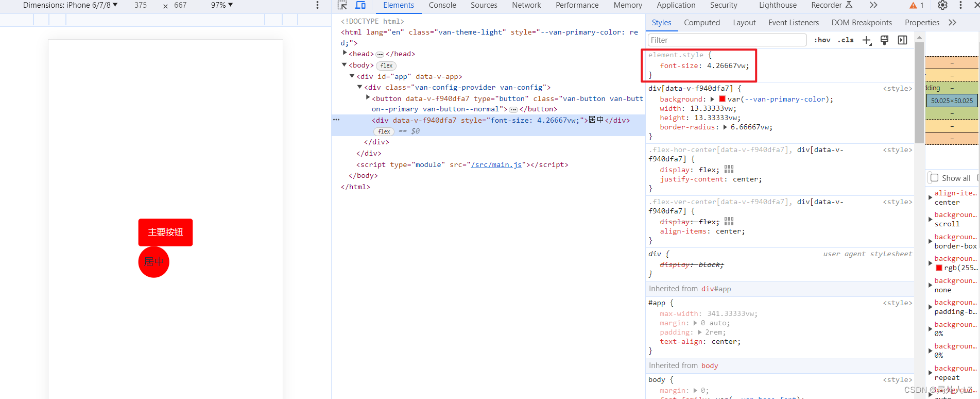Click the viewport width field 375
The image size is (980, 399).
click(x=141, y=5)
